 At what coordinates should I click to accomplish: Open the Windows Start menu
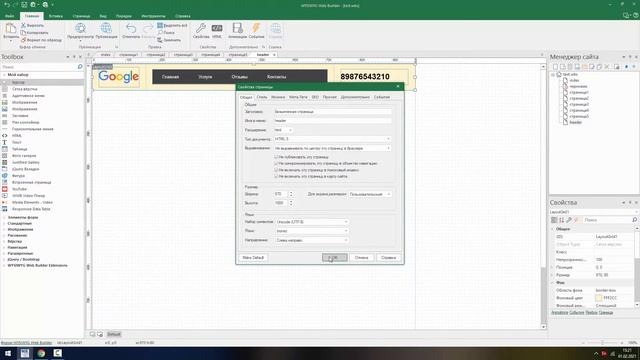click(x=8, y=353)
